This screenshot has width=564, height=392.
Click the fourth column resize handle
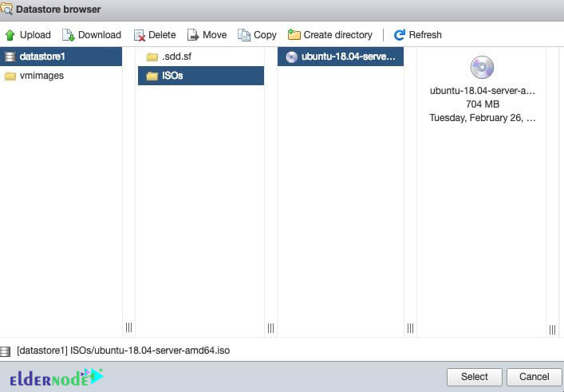coord(552,330)
